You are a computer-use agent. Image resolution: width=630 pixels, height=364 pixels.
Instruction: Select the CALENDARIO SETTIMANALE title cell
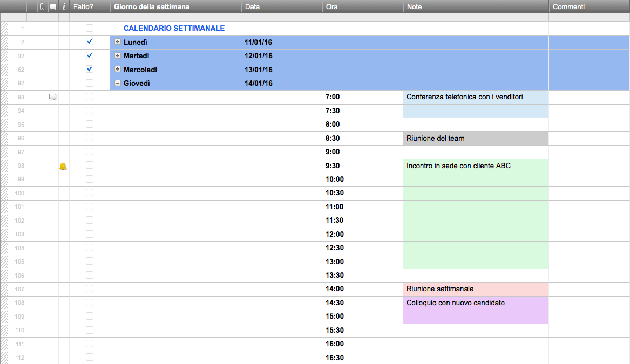coord(175,28)
